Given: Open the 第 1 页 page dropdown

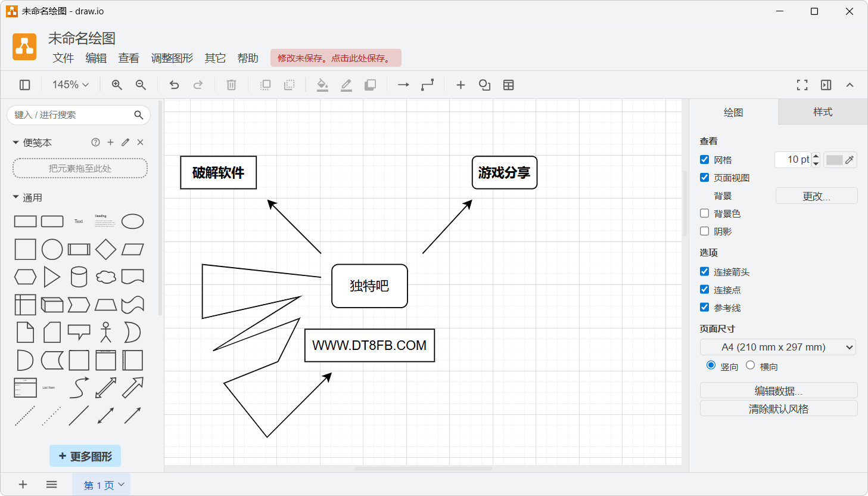Looking at the screenshot, I should (101, 485).
